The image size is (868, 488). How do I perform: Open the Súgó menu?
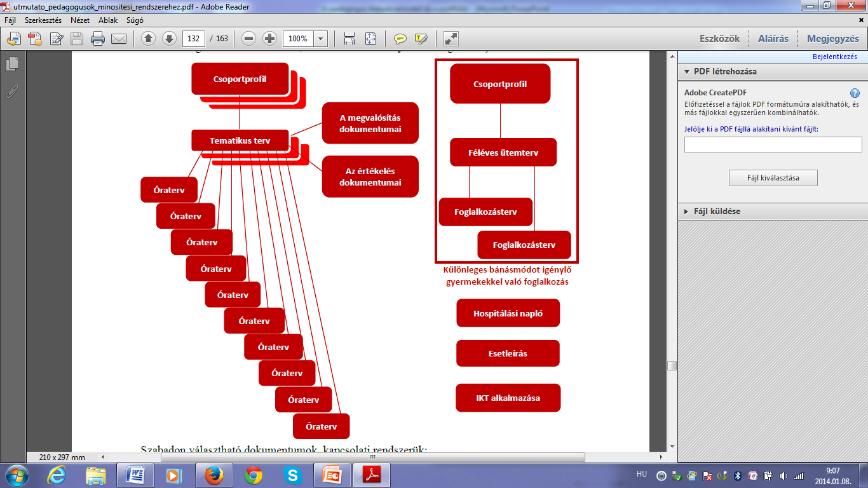[x=135, y=20]
